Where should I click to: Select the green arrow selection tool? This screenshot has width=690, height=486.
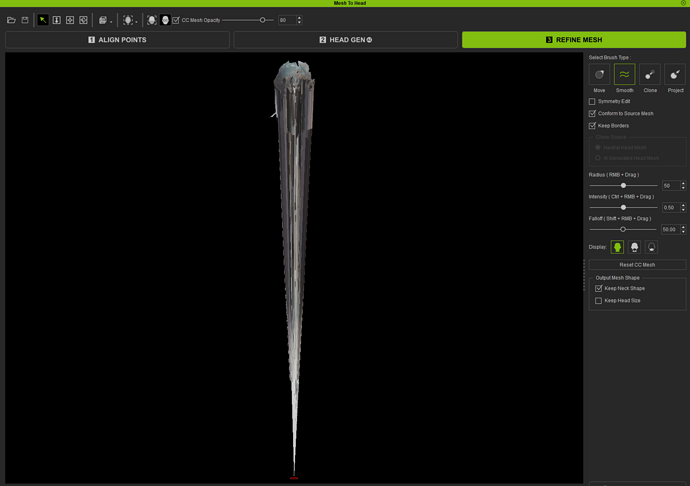[x=43, y=20]
